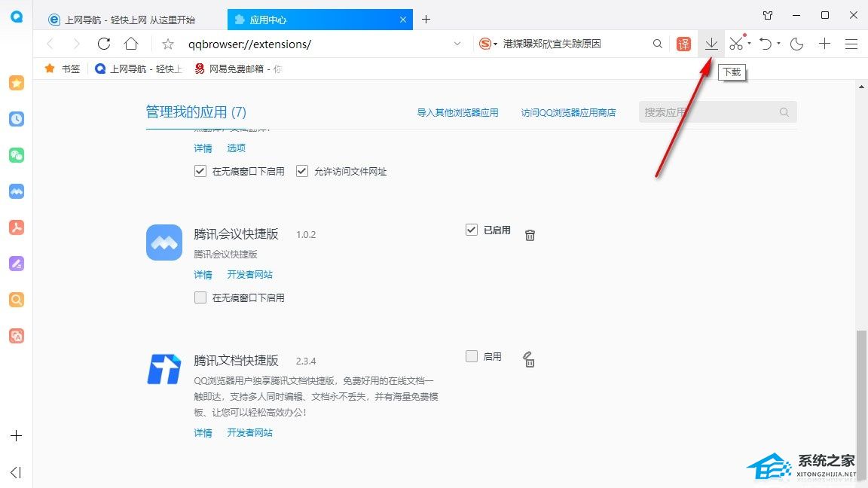This screenshot has height=488, width=868.
Task: Open the browser hamburger menu
Action: click(x=851, y=44)
